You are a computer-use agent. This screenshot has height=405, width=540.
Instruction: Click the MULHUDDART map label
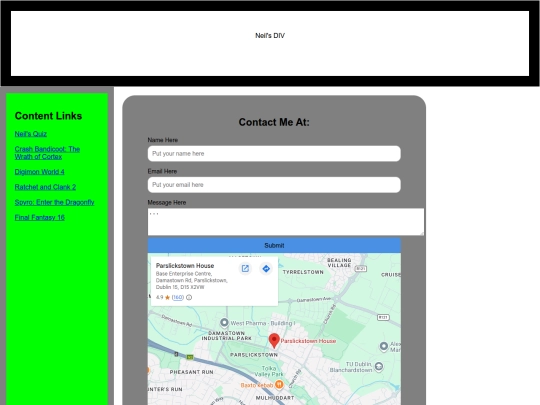[x=275, y=398]
